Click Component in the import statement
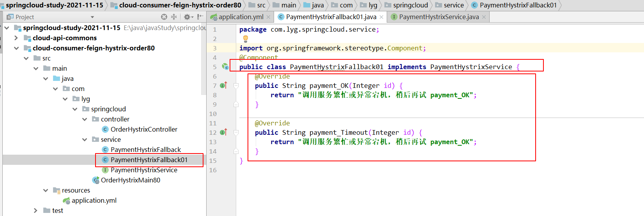The image size is (644, 216). (x=405, y=48)
